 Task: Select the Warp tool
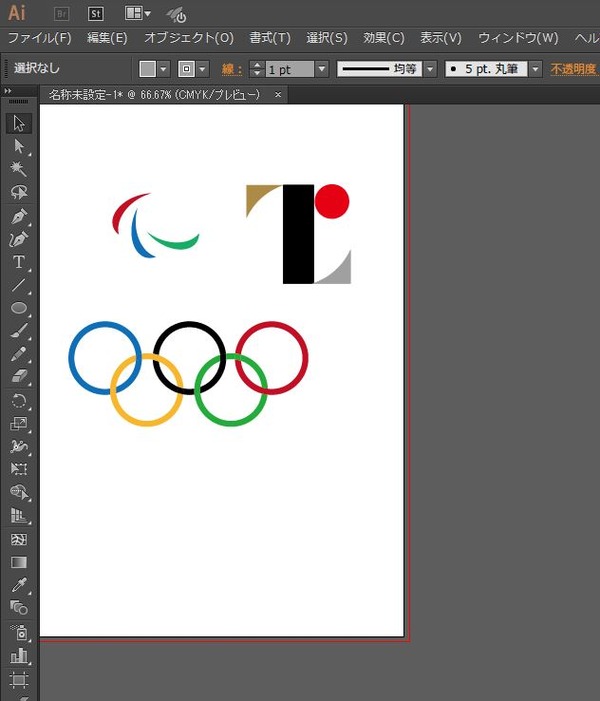[x=19, y=446]
